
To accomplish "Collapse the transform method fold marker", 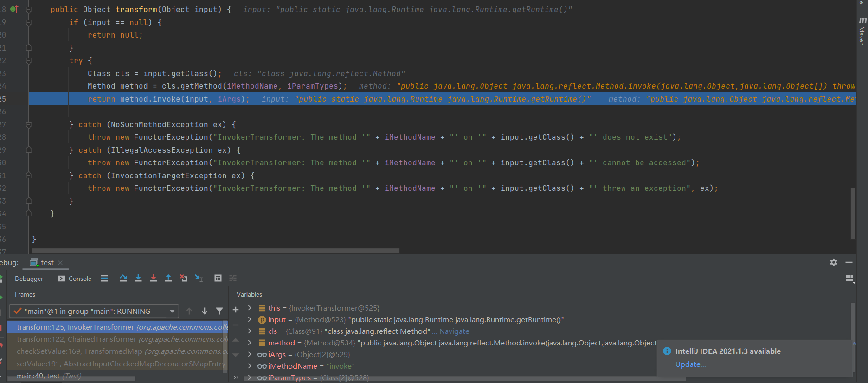I will pyautogui.click(x=29, y=9).
